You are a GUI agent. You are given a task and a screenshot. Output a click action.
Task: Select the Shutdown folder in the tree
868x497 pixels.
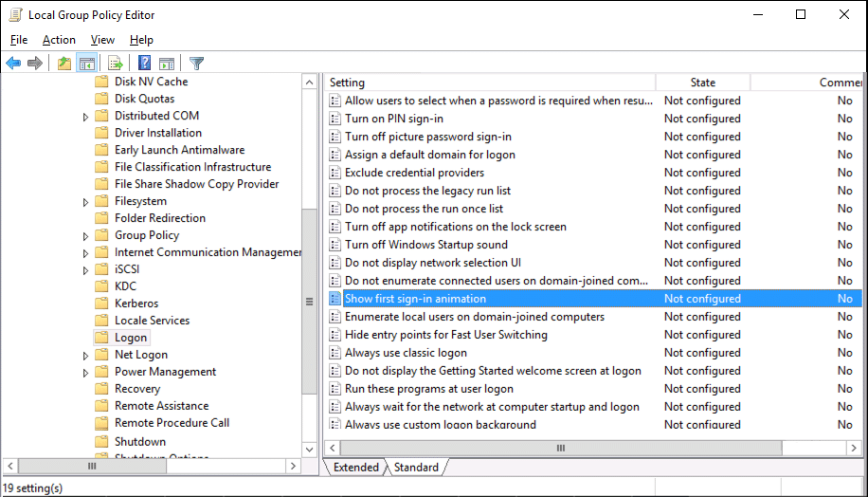139,441
